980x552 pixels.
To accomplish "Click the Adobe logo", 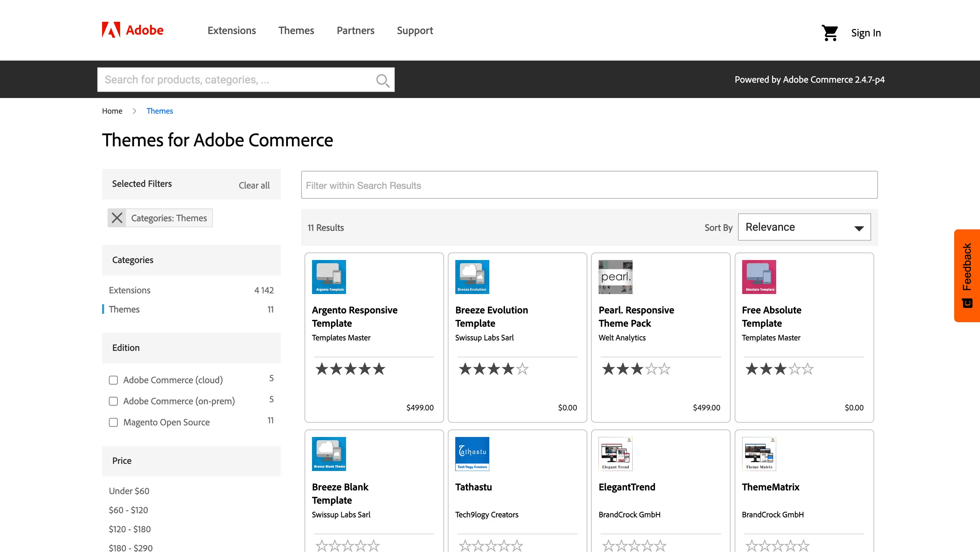I will click(132, 30).
